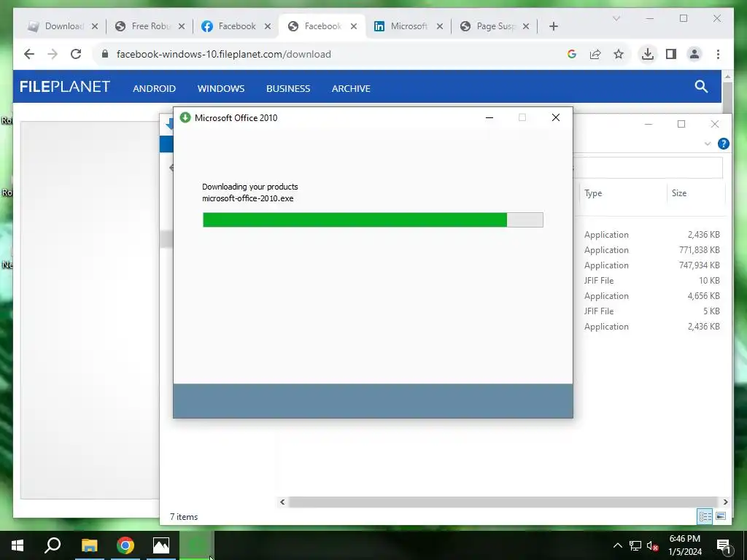The height and width of the screenshot is (560, 747).
Task: Open a new Chrome tab
Action: pos(553,26)
